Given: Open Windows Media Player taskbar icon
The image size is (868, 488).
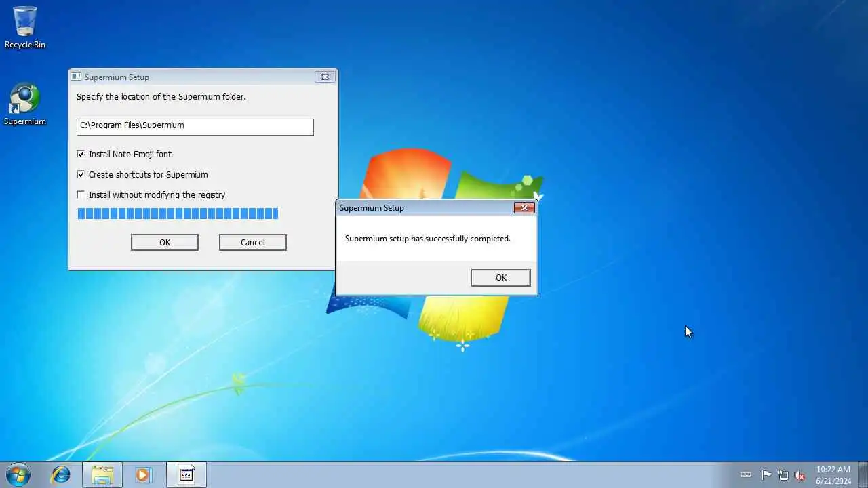Looking at the screenshot, I should pos(143,474).
